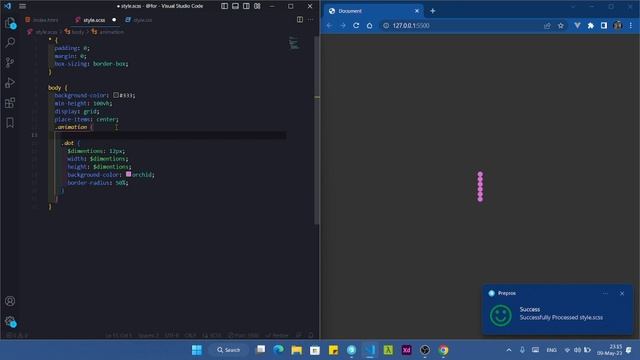Open Adobe XD from taskbar
The width and height of the screenshot is (640, 360).
point(407,350)
